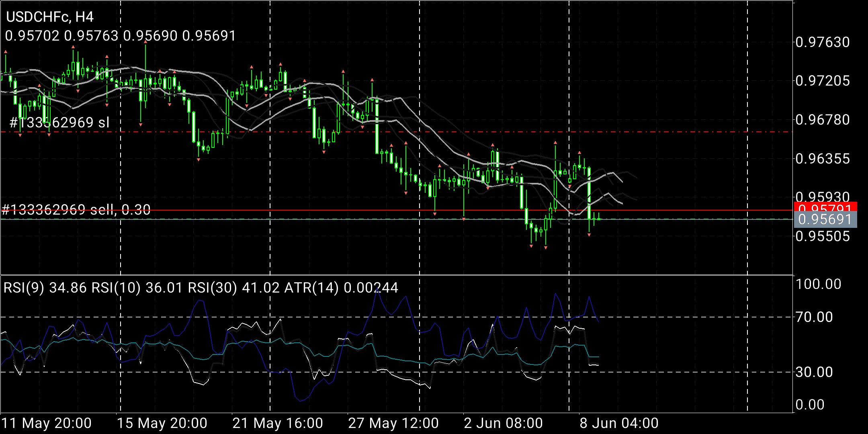Click the 0.97630 price axis label

click(x=823, y=42)
